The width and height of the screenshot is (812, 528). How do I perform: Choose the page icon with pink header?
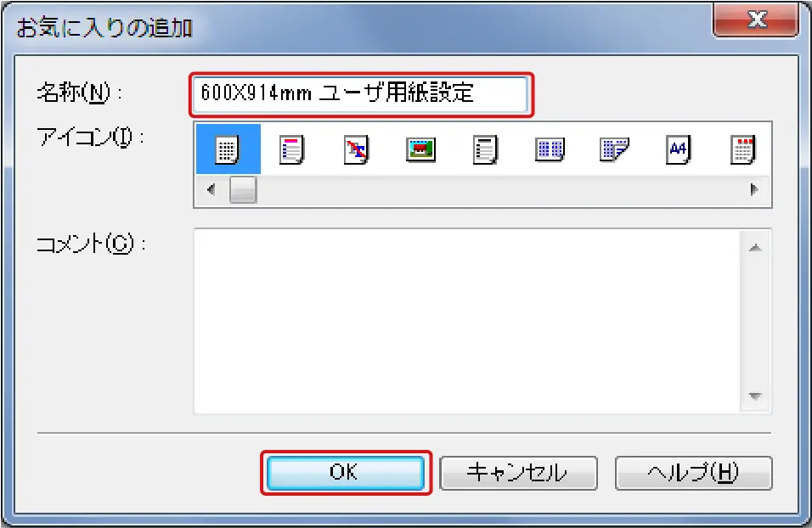(x=291, y=149)
